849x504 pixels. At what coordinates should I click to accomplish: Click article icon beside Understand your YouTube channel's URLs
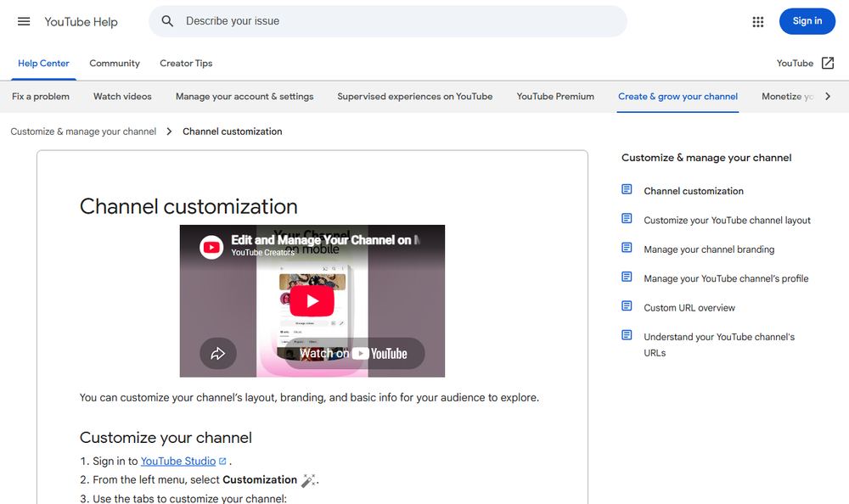click(627, 335)
